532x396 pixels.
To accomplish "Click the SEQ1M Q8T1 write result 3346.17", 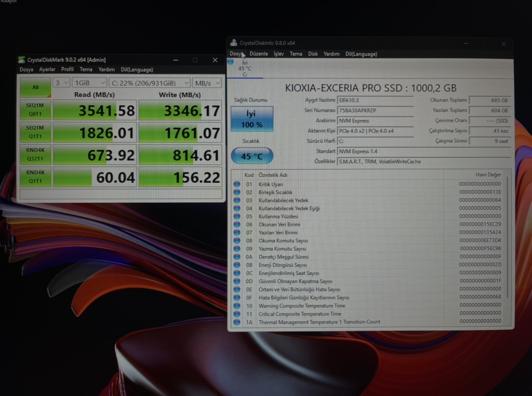I will click(181, 110).
